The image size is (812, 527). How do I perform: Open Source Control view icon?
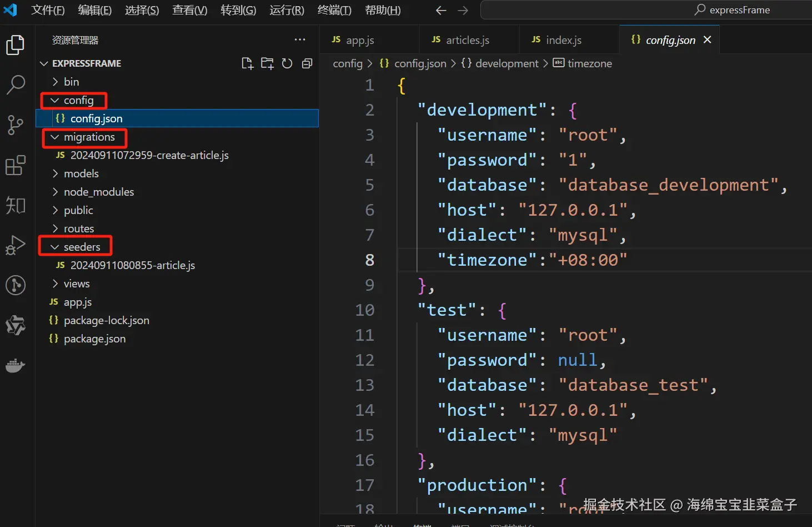16,125
